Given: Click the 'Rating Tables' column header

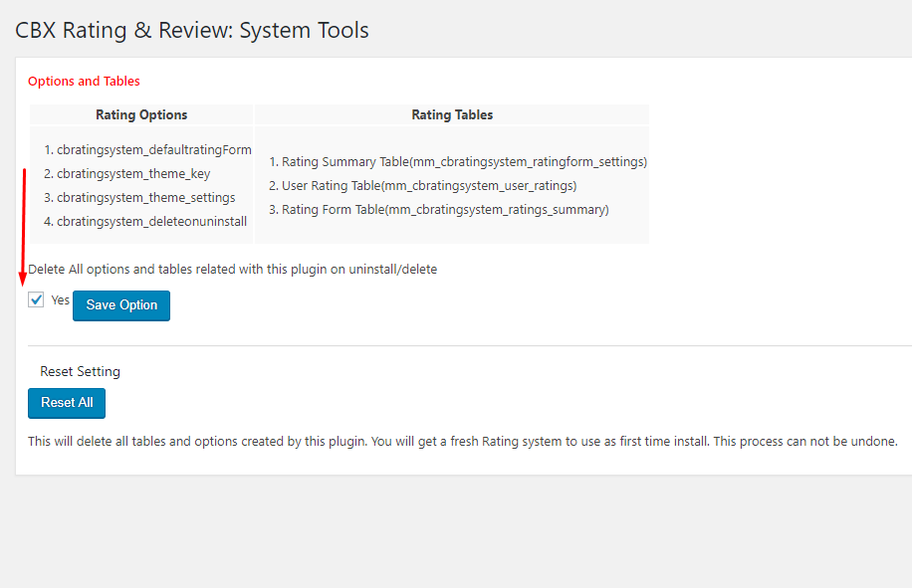Looking at the screenshot, I should click(x=452, y=115).
